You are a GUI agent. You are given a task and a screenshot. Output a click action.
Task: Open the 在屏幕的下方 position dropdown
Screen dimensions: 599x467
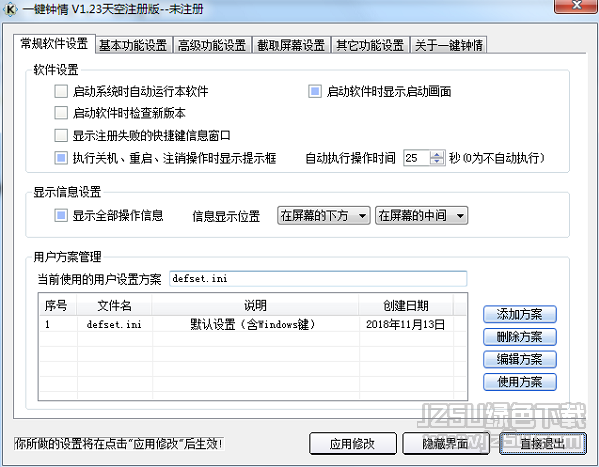pyautogui.click(x=324, y=216)
